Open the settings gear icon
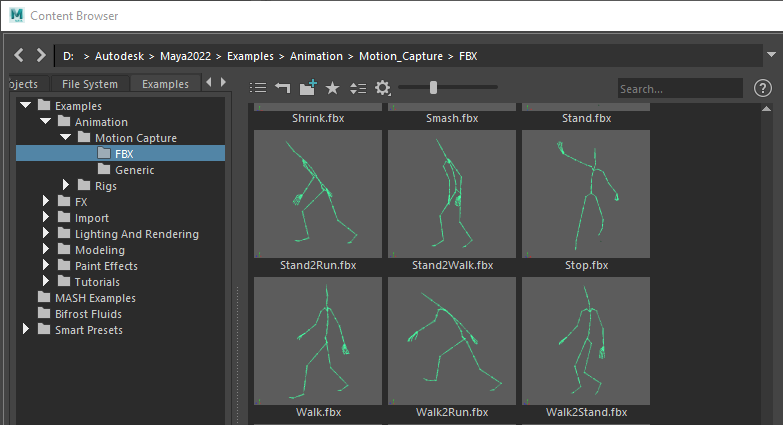 click(383, 88)
